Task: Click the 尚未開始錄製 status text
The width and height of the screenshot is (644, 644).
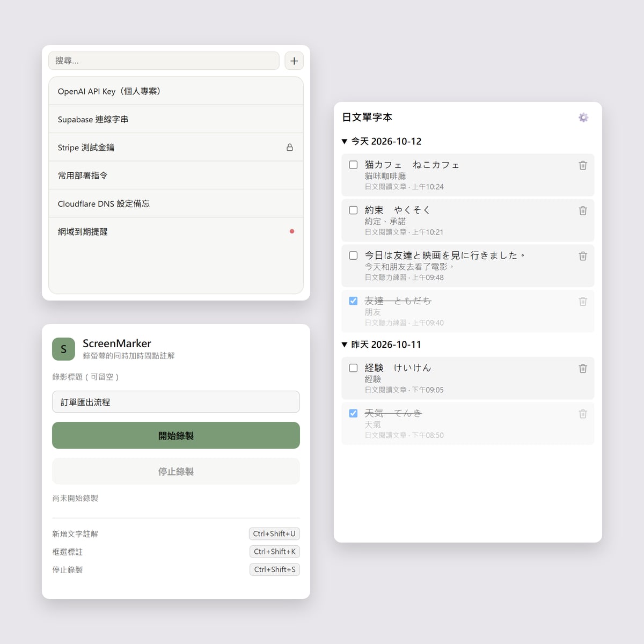Action: coord(75,499)
